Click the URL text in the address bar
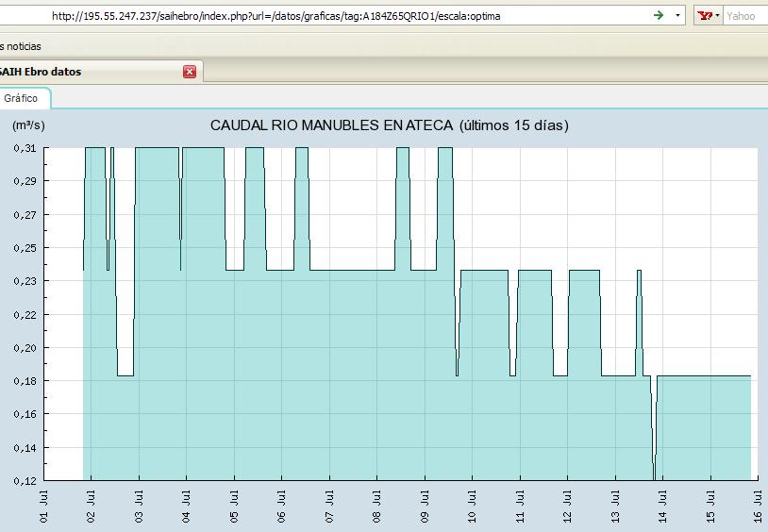The image size is (768, 532). coord(275,16)
